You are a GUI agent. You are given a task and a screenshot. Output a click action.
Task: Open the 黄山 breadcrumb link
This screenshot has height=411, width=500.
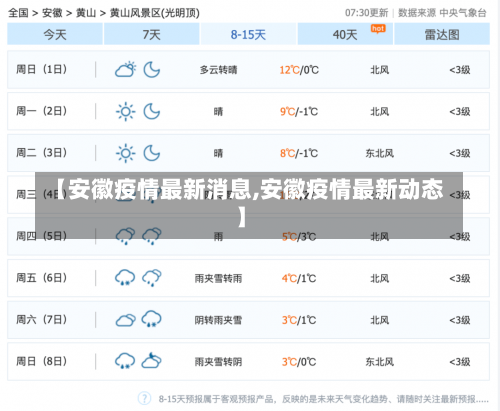click(86, 13)
